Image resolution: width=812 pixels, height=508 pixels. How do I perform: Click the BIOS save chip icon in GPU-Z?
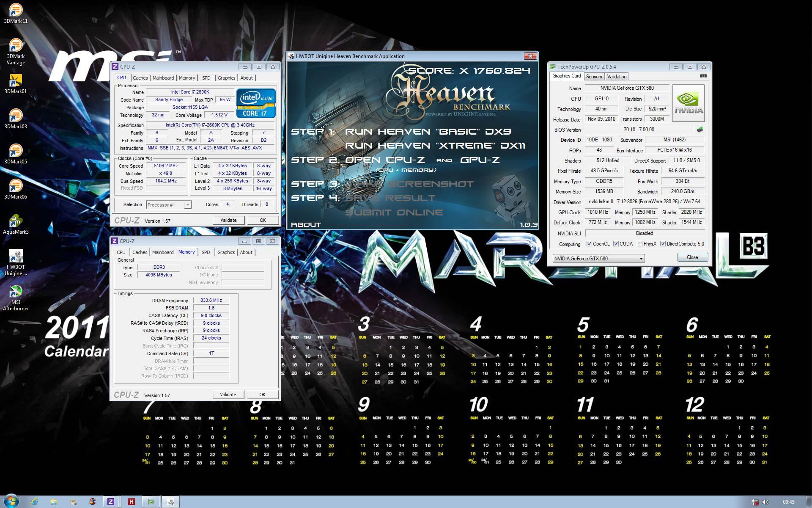click(700, 130)
